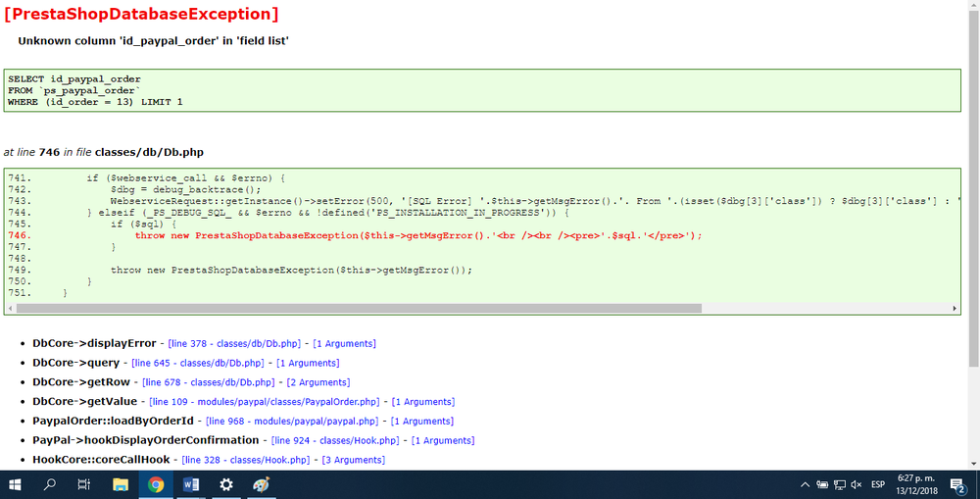
Task: Open Microsoft Word from taskbar
Action: coord(191,484)
